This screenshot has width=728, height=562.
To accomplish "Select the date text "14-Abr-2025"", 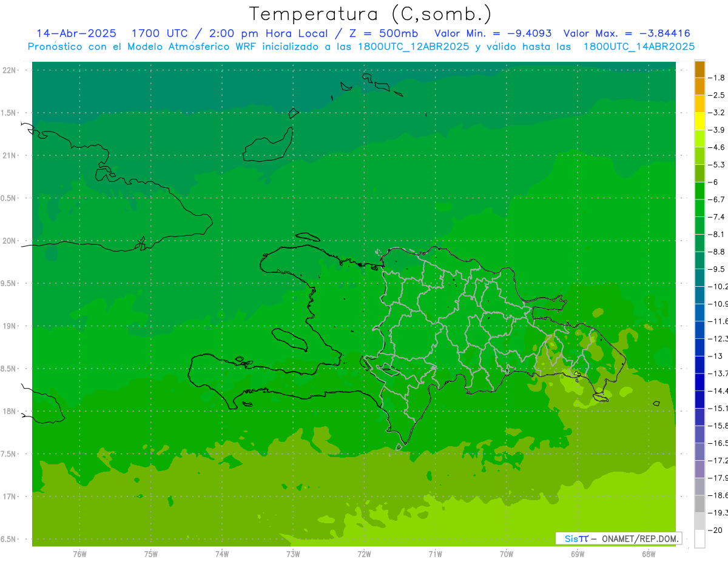I will pyautogui.click(x=76, y=33).
